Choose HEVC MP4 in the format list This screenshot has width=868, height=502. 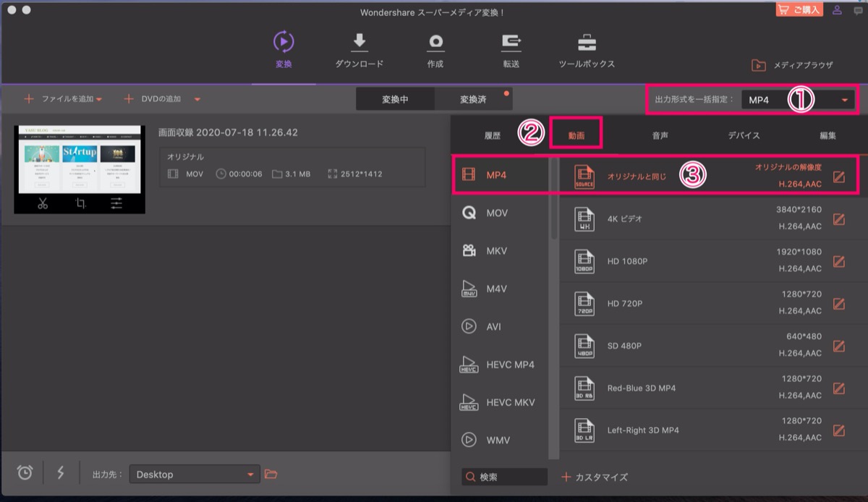500,365
